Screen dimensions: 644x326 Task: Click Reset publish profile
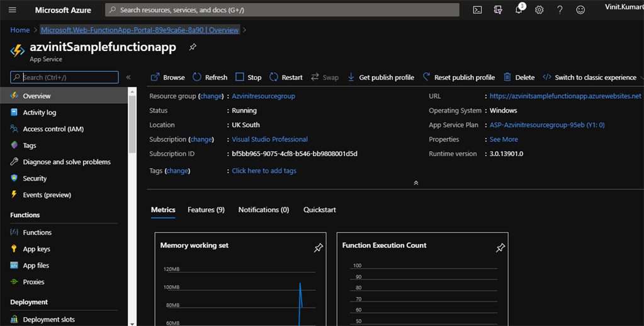pyautogui.click(x=459, y=77)
